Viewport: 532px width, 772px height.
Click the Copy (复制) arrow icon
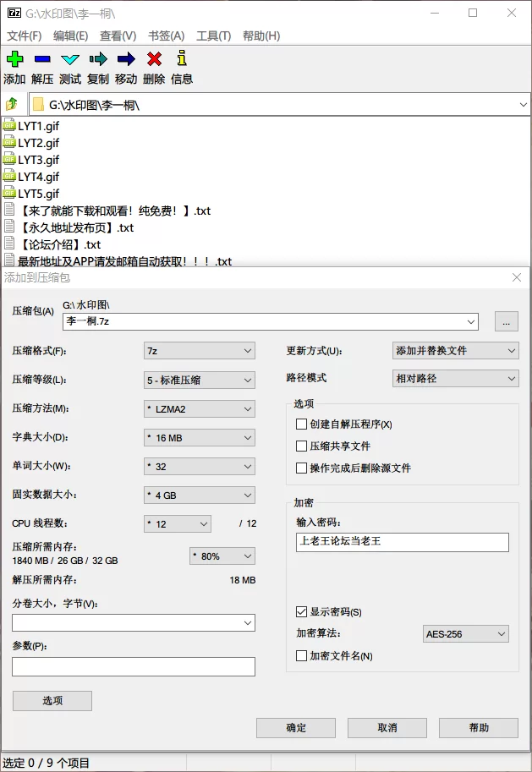point(98,59)
